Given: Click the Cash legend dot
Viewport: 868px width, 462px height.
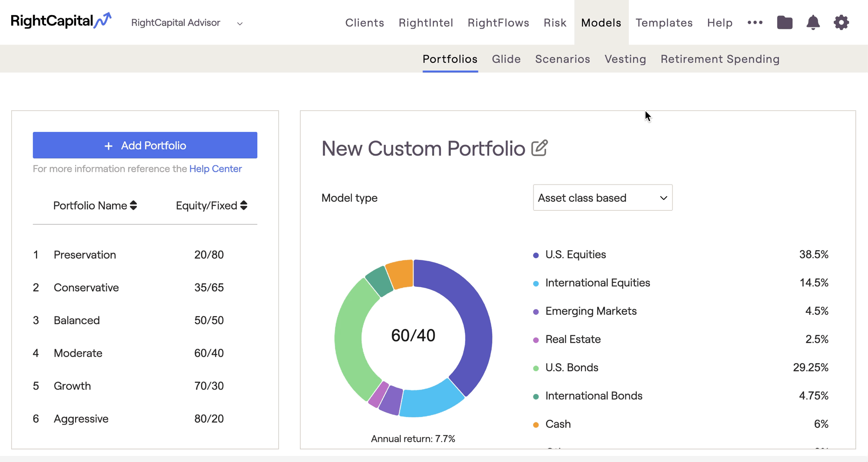Looking at the screenshot, I should (x=536, y=425).
